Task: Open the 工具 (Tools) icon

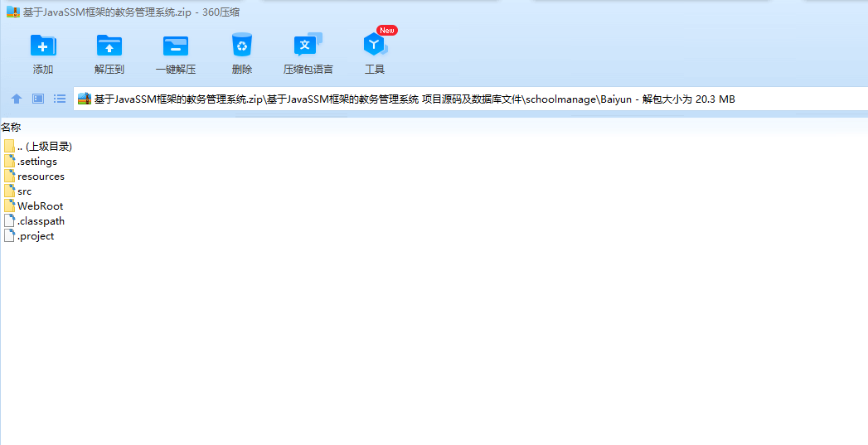Action: 375,44
